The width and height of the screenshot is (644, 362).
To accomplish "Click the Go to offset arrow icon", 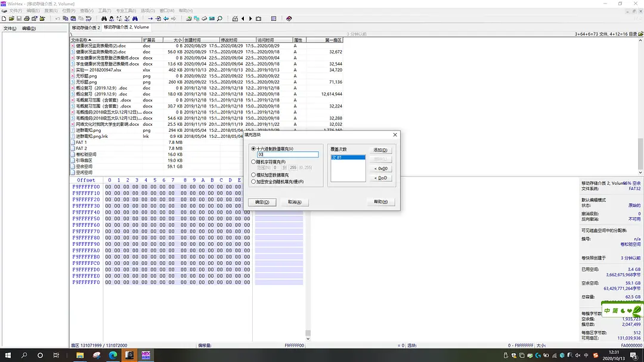I will [150, 18].
